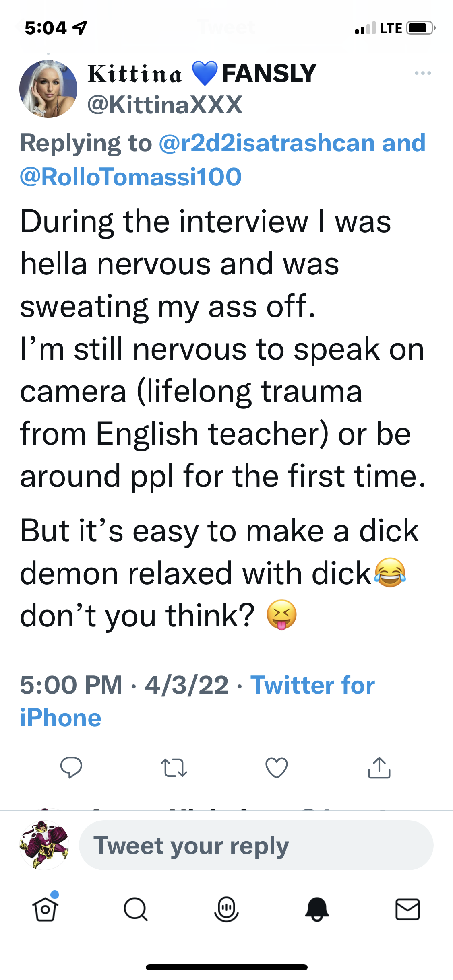Open @RolloTomassi100 mention link
This screenshot has height=980, width=453.
[x=131, y=177]
